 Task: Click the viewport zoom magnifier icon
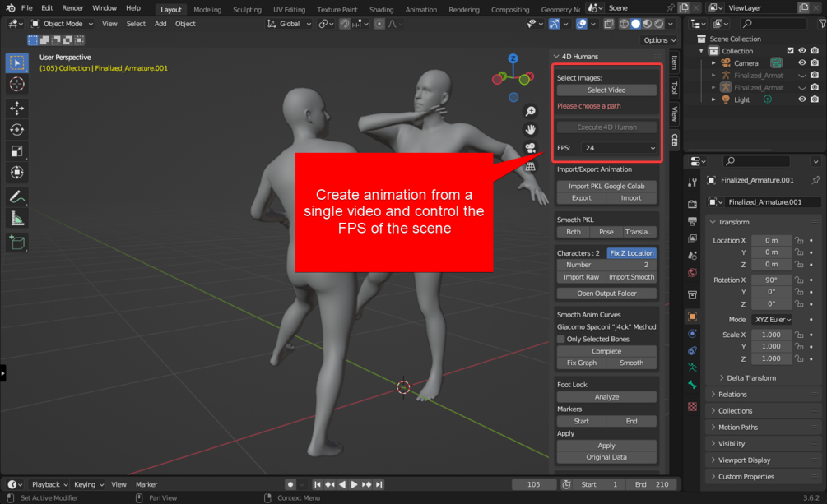530,111
